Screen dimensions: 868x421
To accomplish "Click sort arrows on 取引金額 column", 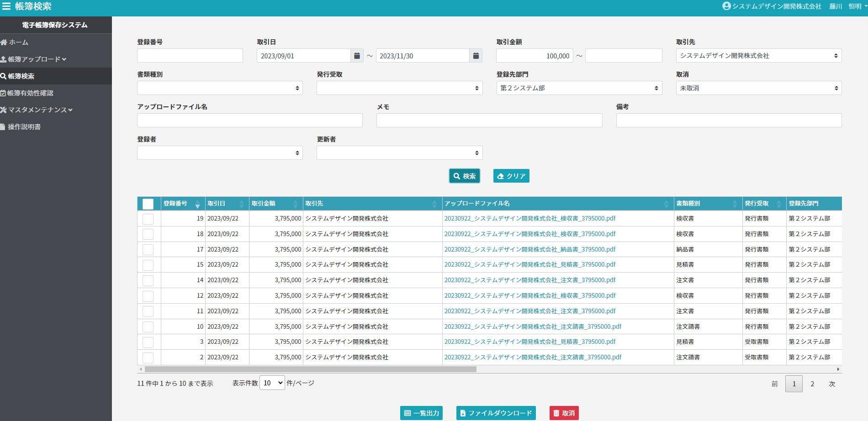I will 295,204.
